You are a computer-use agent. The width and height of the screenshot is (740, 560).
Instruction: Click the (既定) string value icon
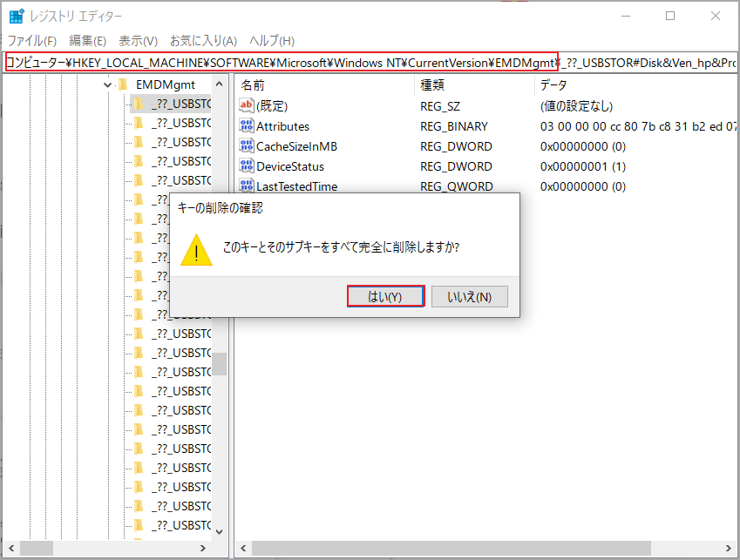click(x=246, y=106)
